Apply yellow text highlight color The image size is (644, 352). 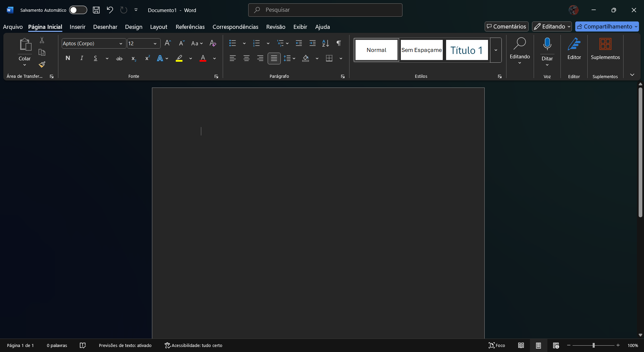coord(179,58)
